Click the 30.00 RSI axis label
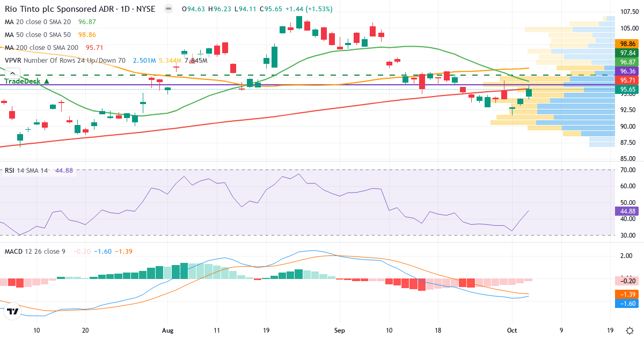The width and height of the screenshot is (644, 338). (x=629, y=236)
